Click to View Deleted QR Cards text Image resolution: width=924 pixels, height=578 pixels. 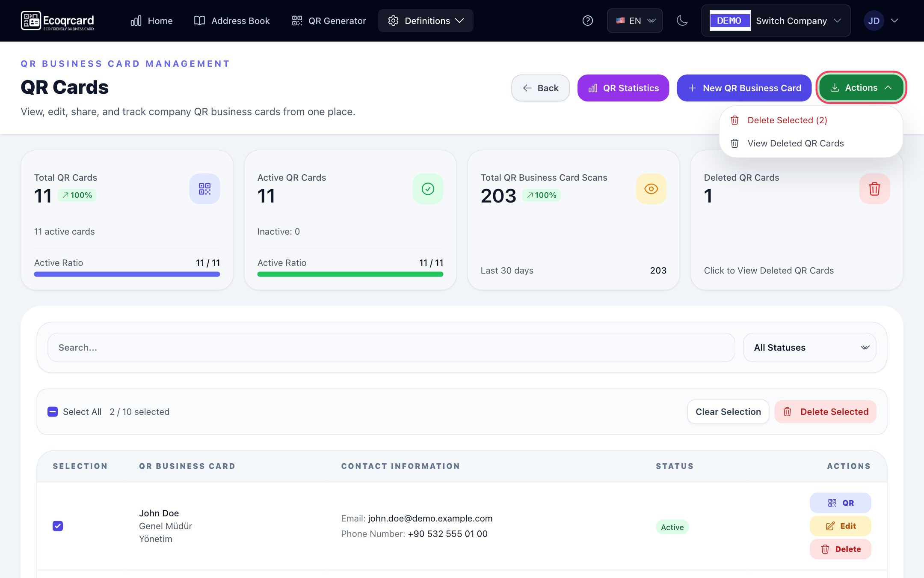click(x=769, y=271)
